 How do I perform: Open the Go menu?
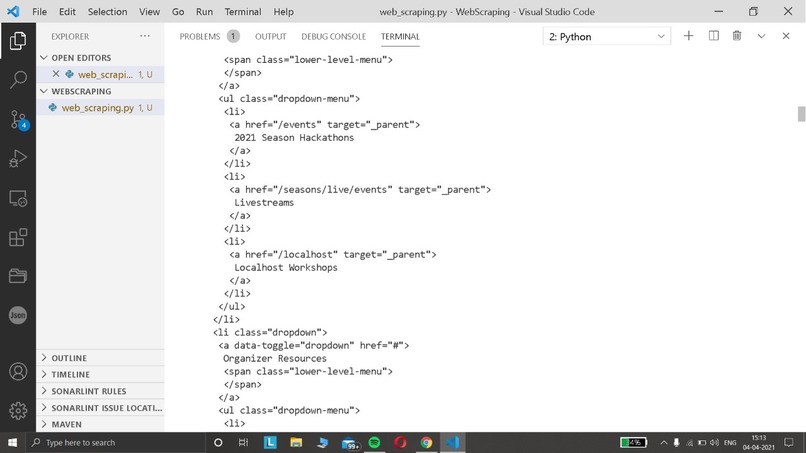click(x=178, y=11)
